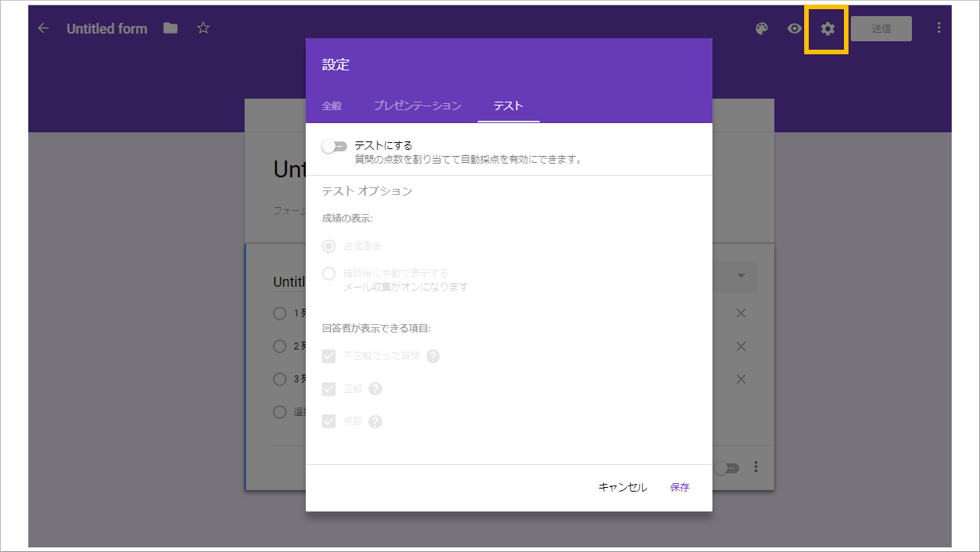Click the help icon beside 点数

click(x=375, y=420)
